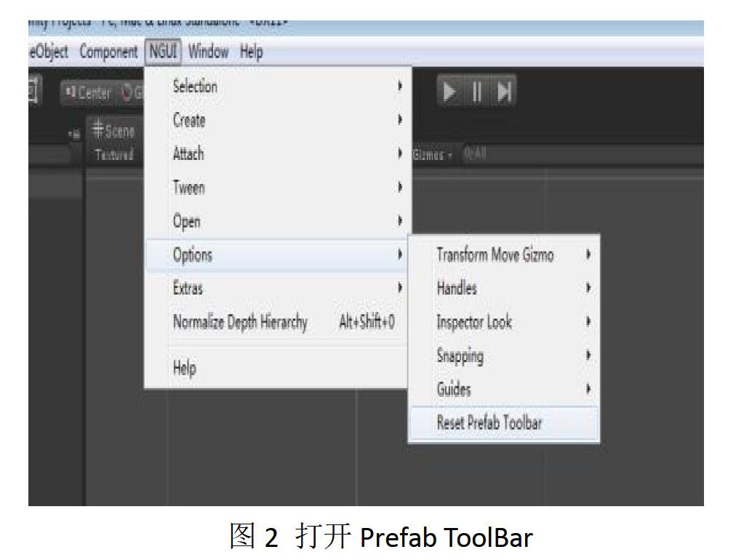Open the NGUI menu in menu bar
Image resolution: width=736 pixels, height=560 pixels.
163,51
